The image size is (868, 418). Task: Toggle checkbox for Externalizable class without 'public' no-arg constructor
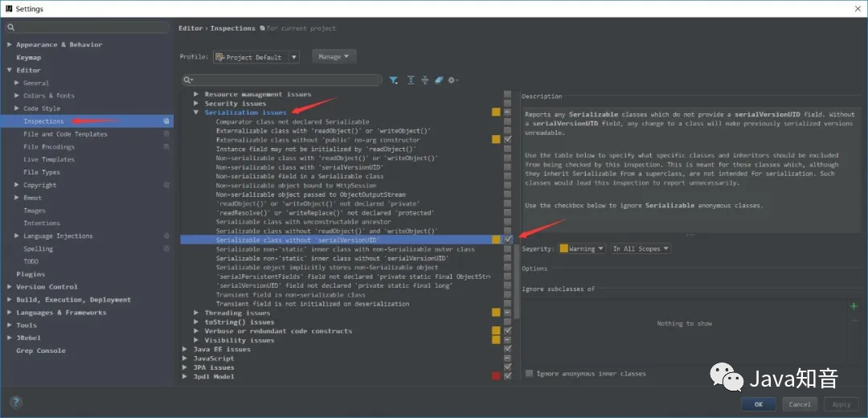click(x=508, y=140)
